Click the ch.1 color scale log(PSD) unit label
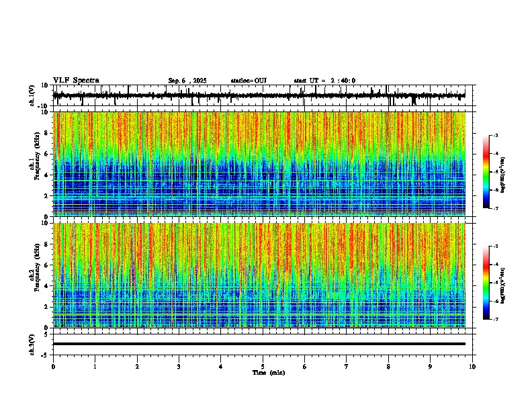532x411 pixels. click(503, 175)
